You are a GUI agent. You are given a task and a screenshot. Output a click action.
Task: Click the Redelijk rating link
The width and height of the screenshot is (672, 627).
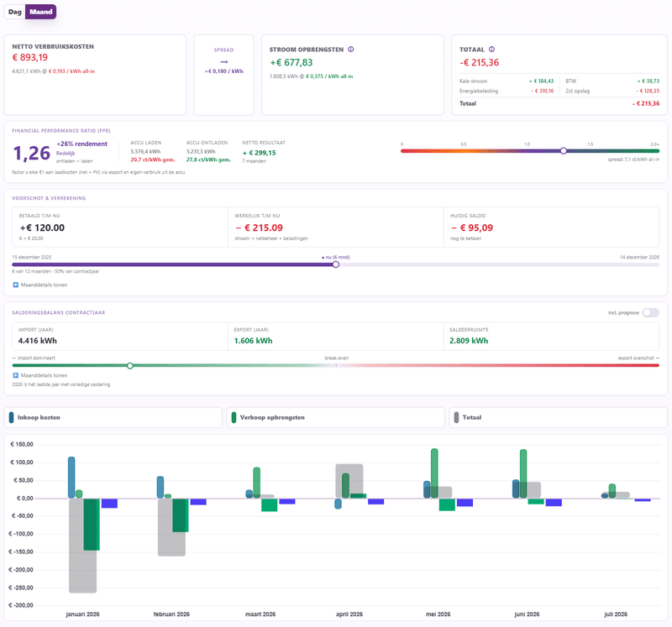click(66, 153)
